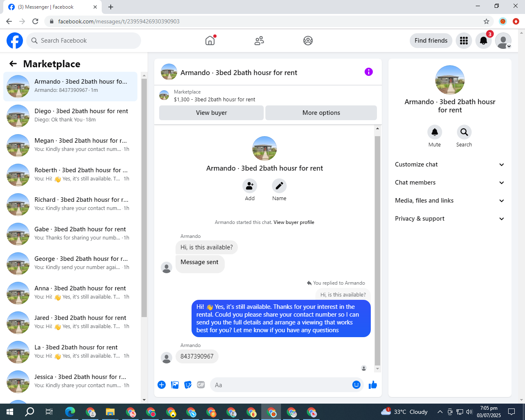Image resolution: width=525 pixels, height=420 pixels.
Task: Open File Explorer from the taskbar
Action: point(110,412)
